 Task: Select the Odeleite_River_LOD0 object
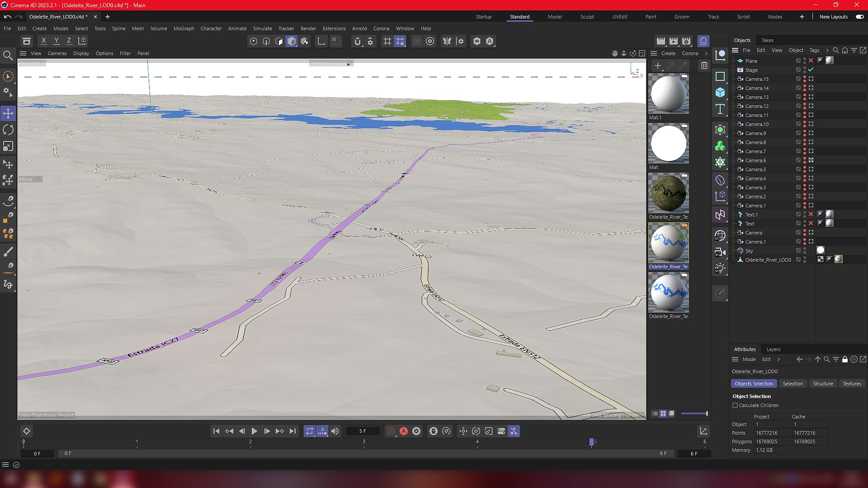point(768,260)
